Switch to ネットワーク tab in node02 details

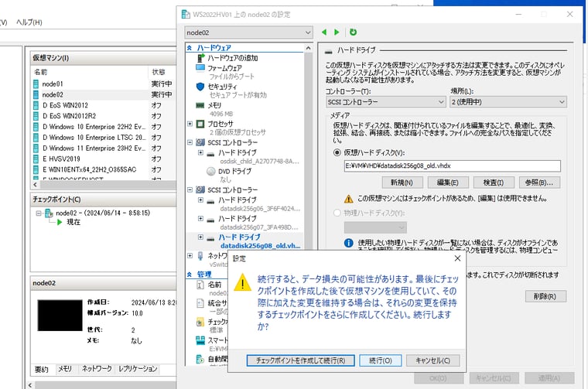click(x=97, y=369)
